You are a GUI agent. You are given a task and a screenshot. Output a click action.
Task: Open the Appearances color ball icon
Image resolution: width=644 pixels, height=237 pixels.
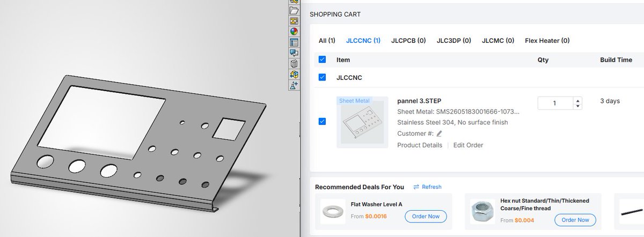(x=294, y=32)
